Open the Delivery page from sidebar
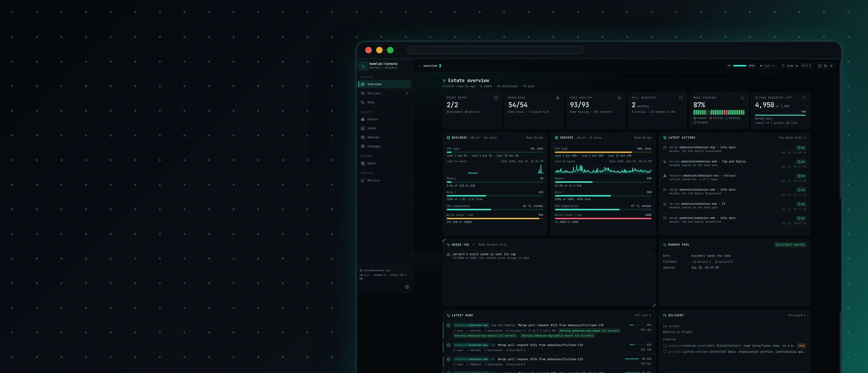Screen dimensions: 868x373 (385, 93)
